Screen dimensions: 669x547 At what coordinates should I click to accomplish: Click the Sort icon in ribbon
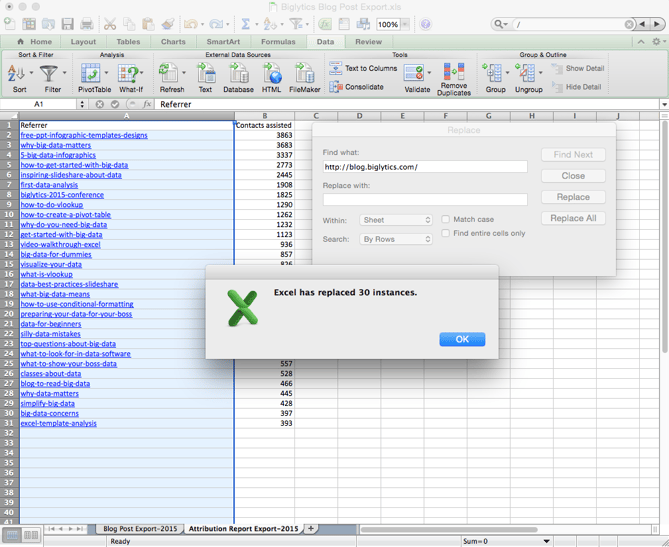[x=17, y=74]
